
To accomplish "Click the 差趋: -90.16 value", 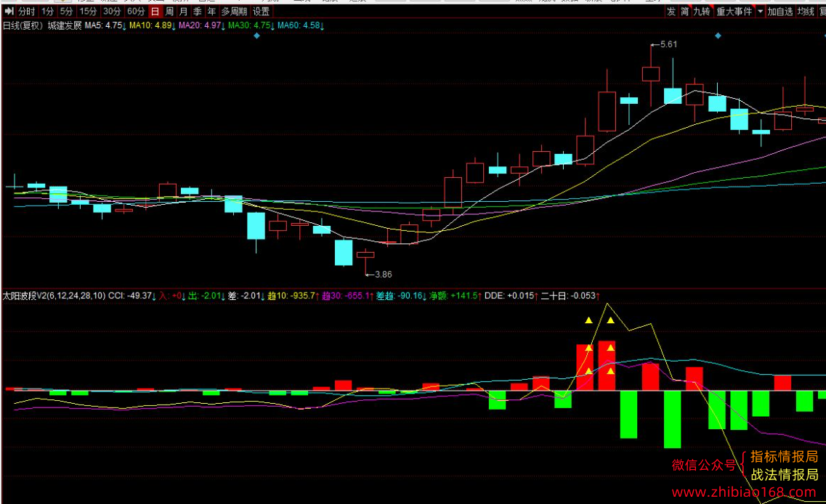I will [402, 296].
